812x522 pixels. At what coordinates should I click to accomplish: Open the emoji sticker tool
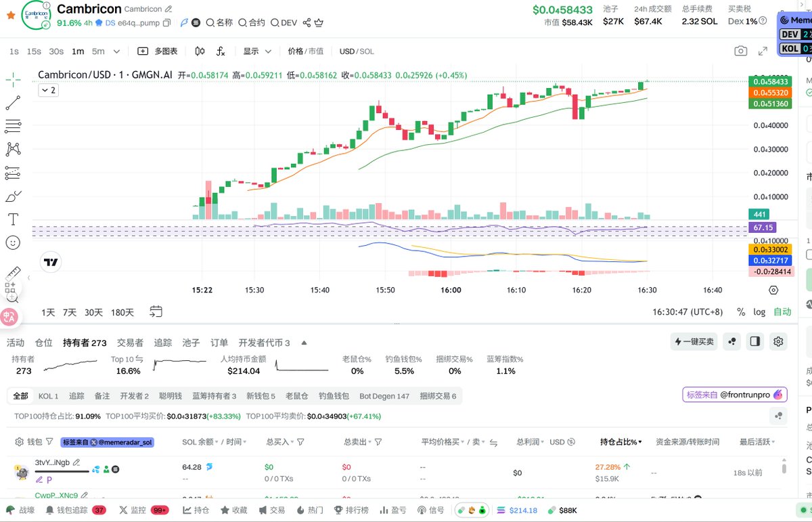point(13,242)
